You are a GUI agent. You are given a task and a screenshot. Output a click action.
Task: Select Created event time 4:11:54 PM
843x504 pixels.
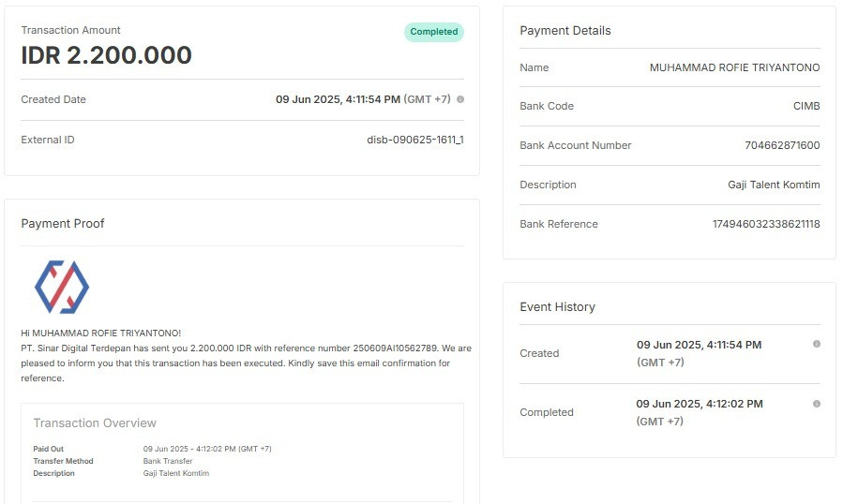tap(699, 345)
